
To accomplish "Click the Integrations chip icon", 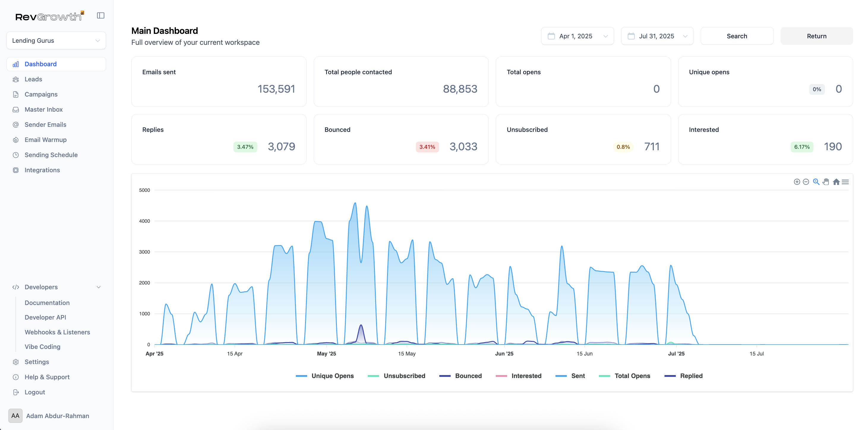I will point(15,170).
